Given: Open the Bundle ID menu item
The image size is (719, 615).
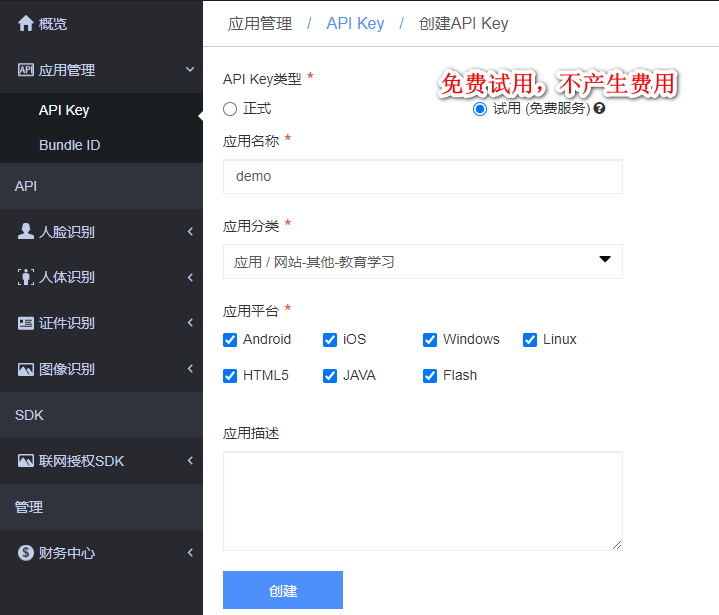Looking at the screenshot, I should click(70, 145).
